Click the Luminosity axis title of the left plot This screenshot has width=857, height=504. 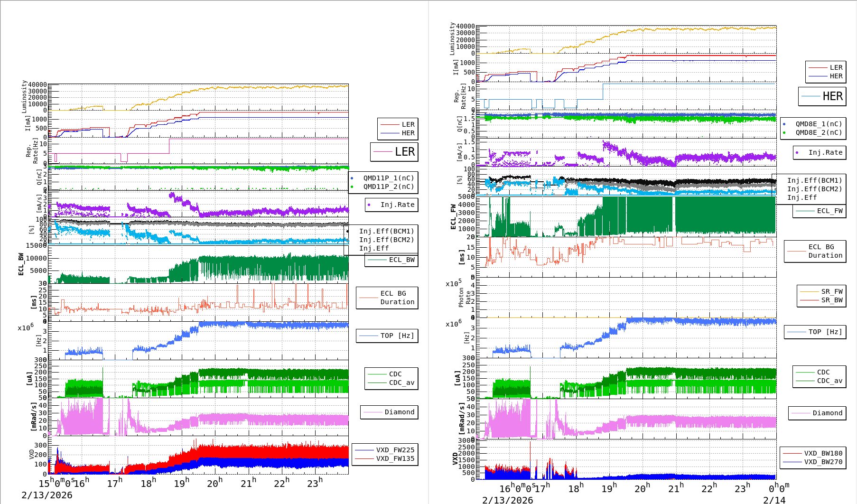(x=24, y=96)
